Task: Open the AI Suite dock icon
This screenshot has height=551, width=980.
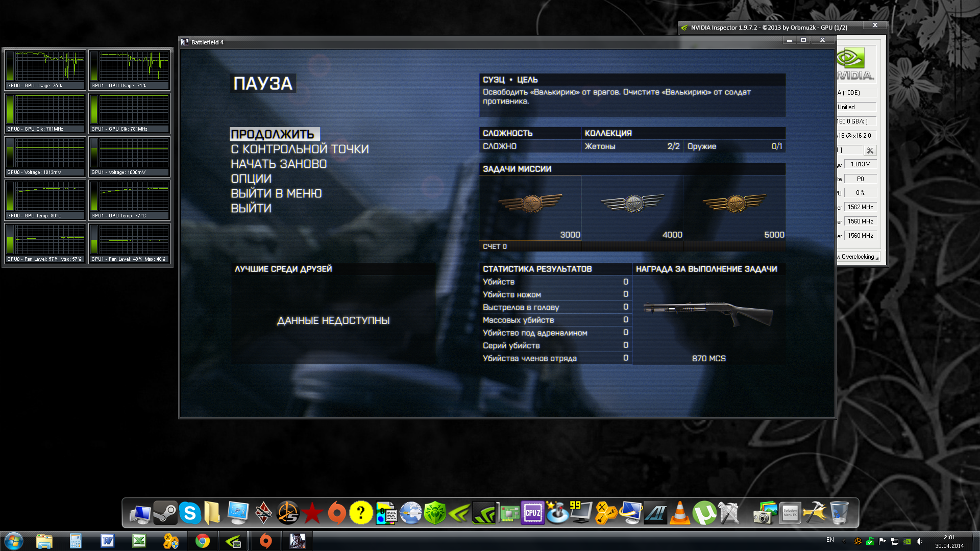Action: [655, 513]
